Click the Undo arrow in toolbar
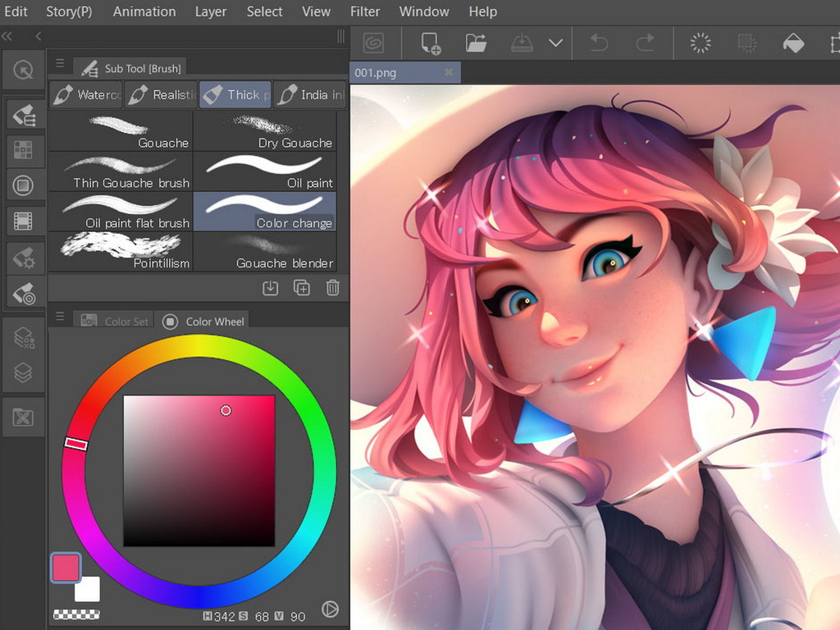840x630 pixels. click(599, 43)
